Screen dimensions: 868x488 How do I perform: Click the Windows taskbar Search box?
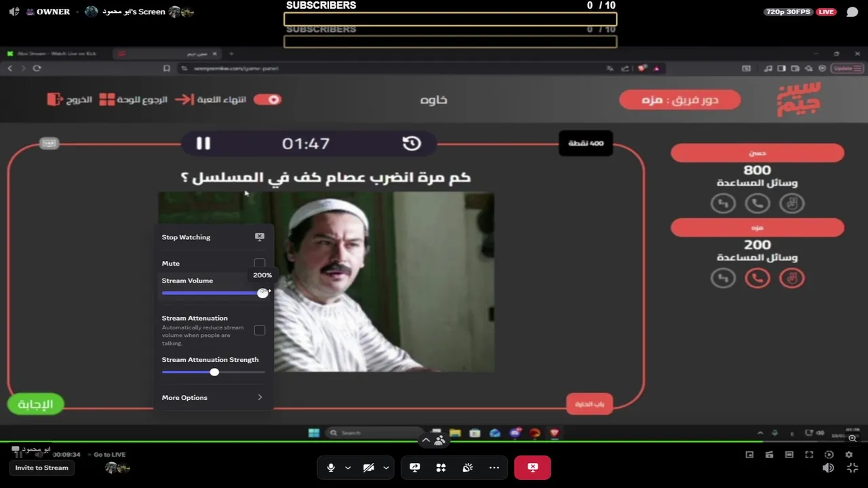tap(373, 433)
